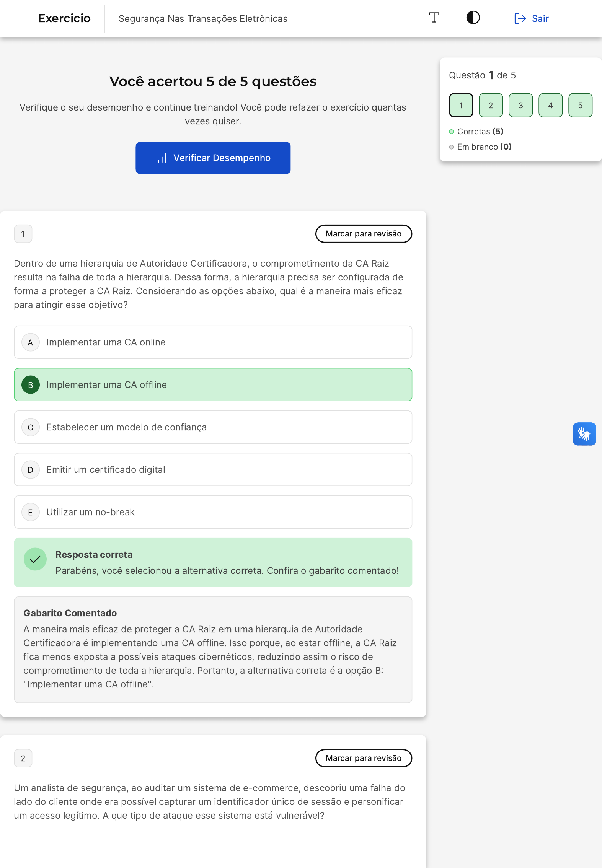This screenshot has width=602, height=868.
Task: Select option A Implementar uma CA online
Action: (x=213, y=342)
